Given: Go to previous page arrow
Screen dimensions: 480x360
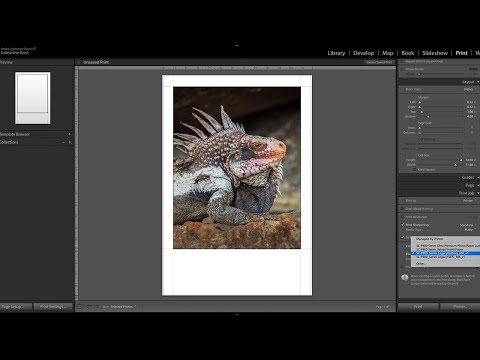Looking at the screenshot, I should coord(89,307).
